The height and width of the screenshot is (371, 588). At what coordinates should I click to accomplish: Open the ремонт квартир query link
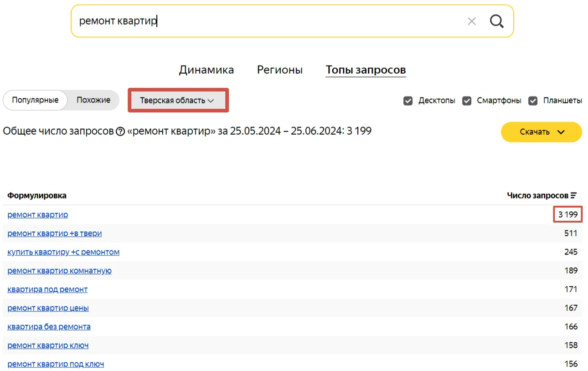38,215
